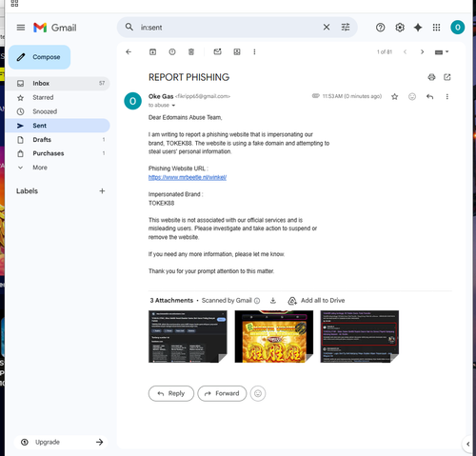Image resolution: width=476 pixels, height=456 pixels.
Task: Download all attachments
Action: point(273,301)
